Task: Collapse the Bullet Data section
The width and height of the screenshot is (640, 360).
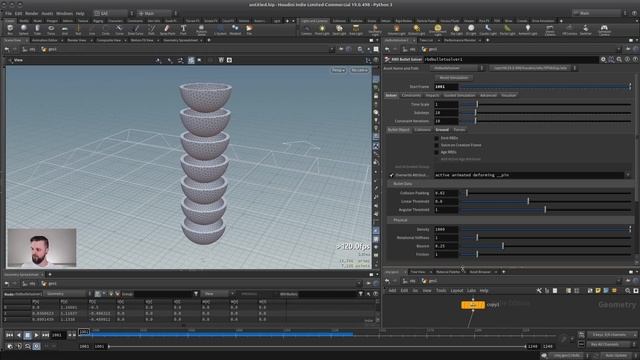Action: pos(510,184)
